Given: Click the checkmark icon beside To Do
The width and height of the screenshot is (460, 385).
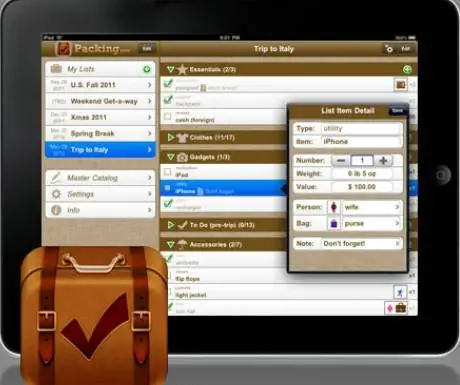Looking at the screenshot, I should click(182, 225).
